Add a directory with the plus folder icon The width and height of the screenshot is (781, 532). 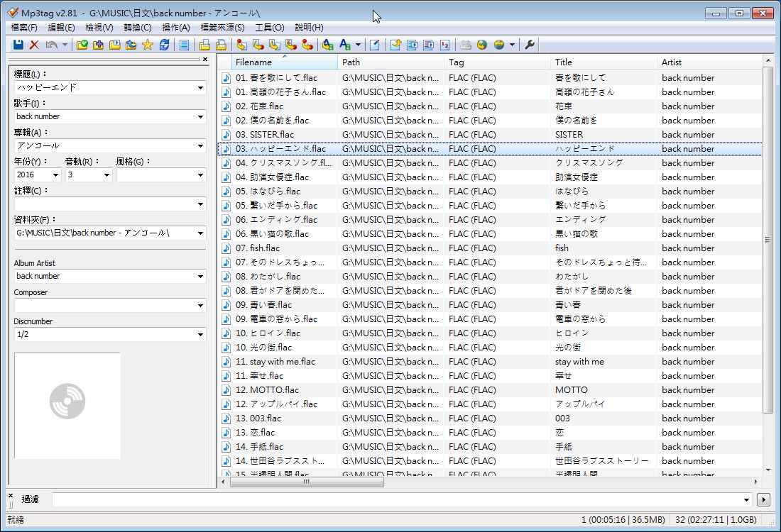point(99,45)
